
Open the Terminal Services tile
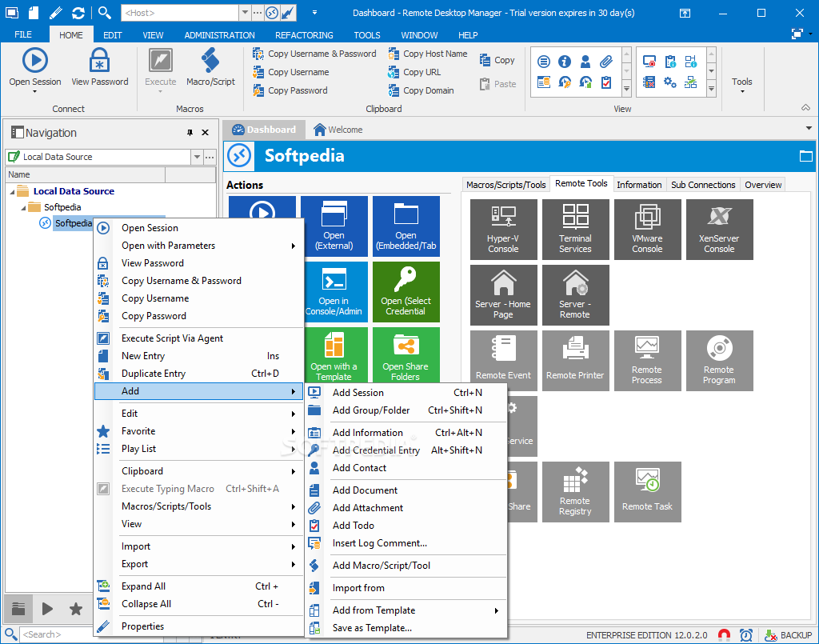(x=576, y=230)
